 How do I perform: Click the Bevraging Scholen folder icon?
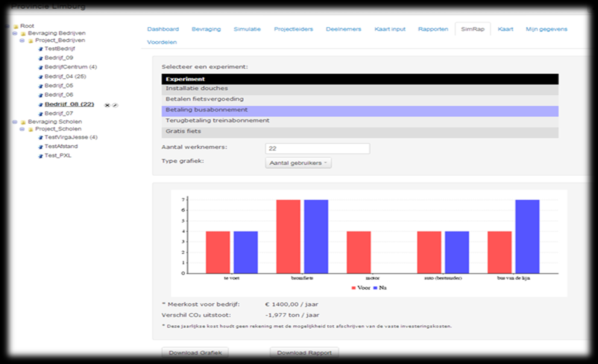coord(23,122)
